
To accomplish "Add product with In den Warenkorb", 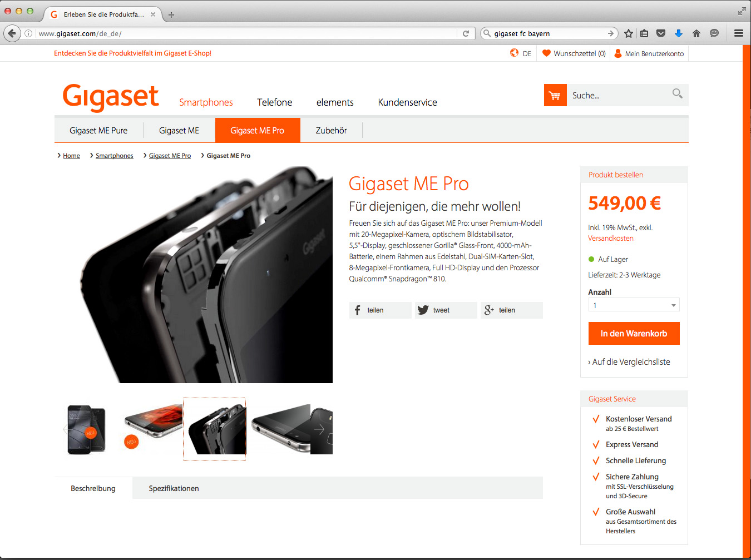I will click(x=634, y=333).
